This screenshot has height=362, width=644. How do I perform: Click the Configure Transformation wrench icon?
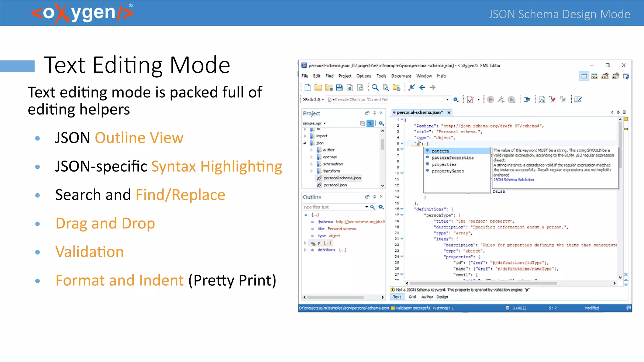coord(501,100)
